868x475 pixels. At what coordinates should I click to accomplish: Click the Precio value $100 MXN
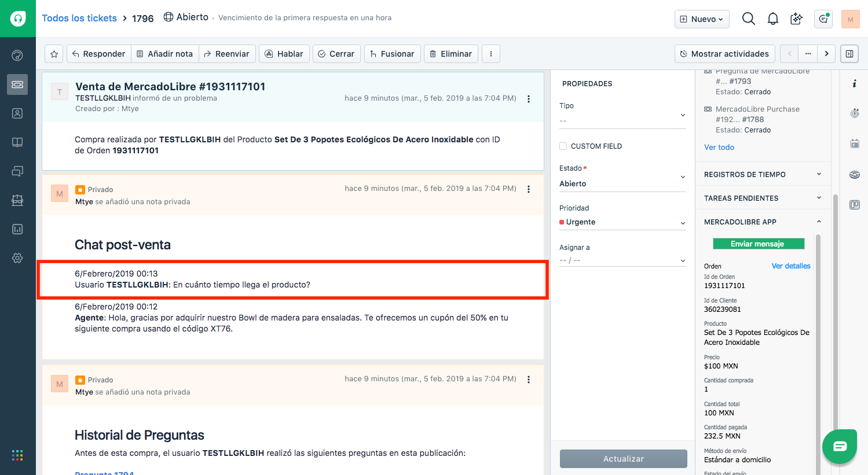721,366
